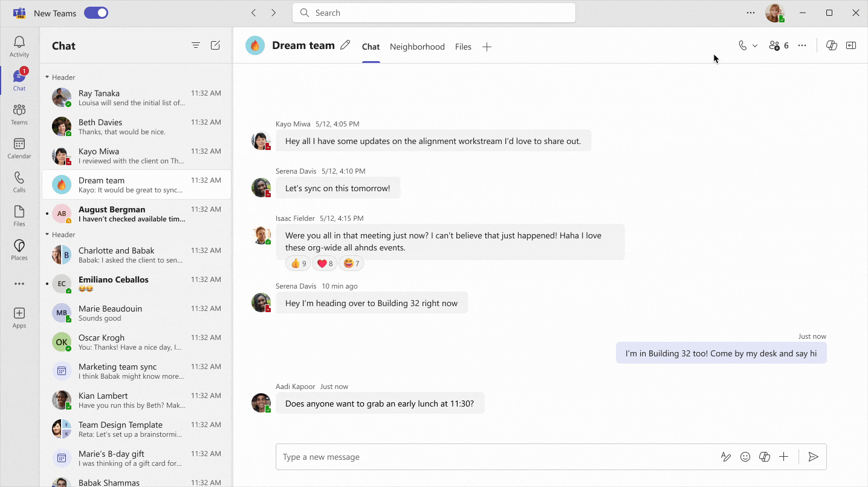This screenshot has width=868, height=487.
Task: Go forward in navigation history
Action: point(273,13)
